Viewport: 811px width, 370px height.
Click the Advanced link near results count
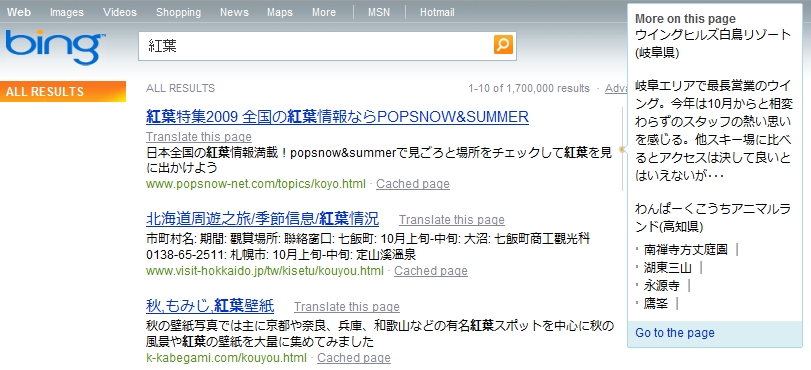coord(617,88)
